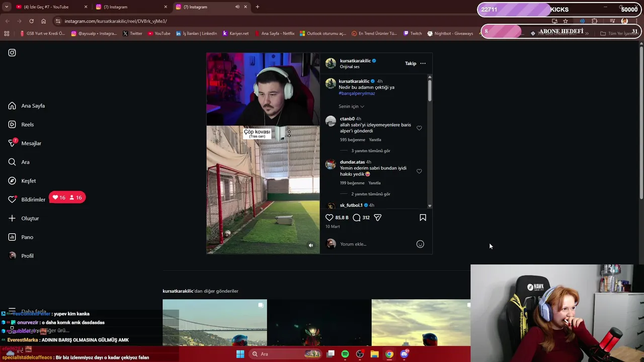The width and height of the screenshot is (644, 362).
Task: Expand 2 yanıtın tümünü gör replies
Action: (371, 194)
